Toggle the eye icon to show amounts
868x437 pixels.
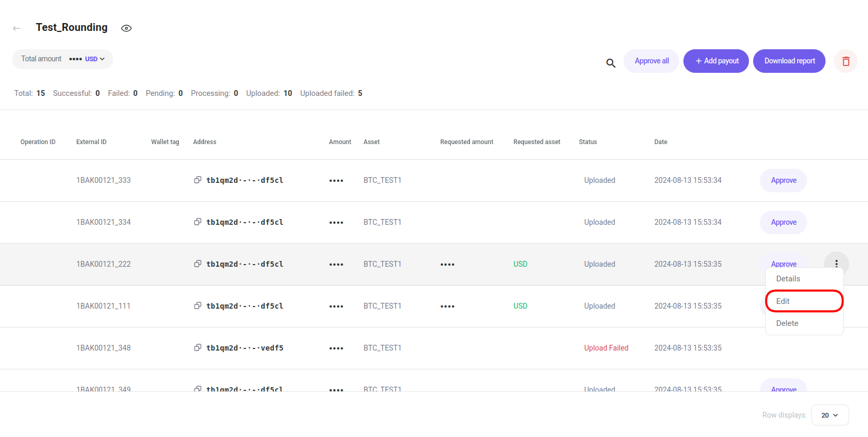(126, 28)
